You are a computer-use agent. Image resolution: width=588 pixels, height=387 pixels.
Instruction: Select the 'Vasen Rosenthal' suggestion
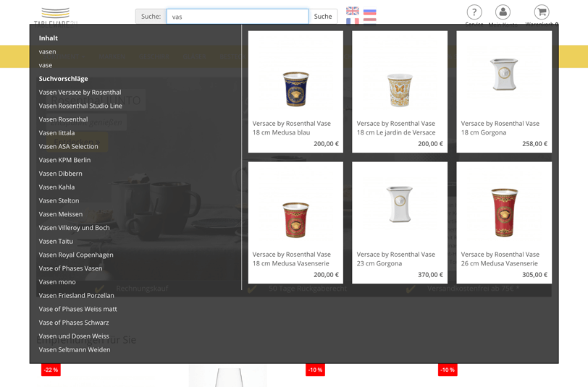[x=63, y=119]
